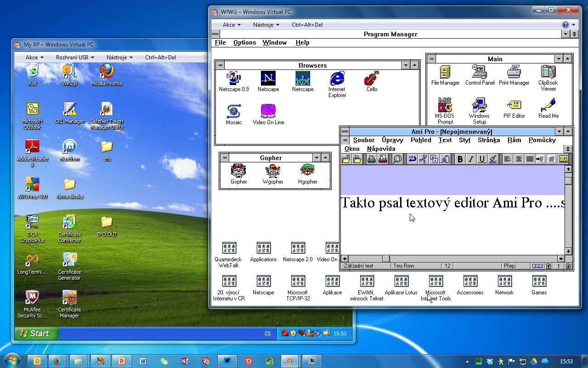Toggle Přep typing mode in status bar
Image resolution: width=588 pixels, height=368 pixels.
[509, 266]
